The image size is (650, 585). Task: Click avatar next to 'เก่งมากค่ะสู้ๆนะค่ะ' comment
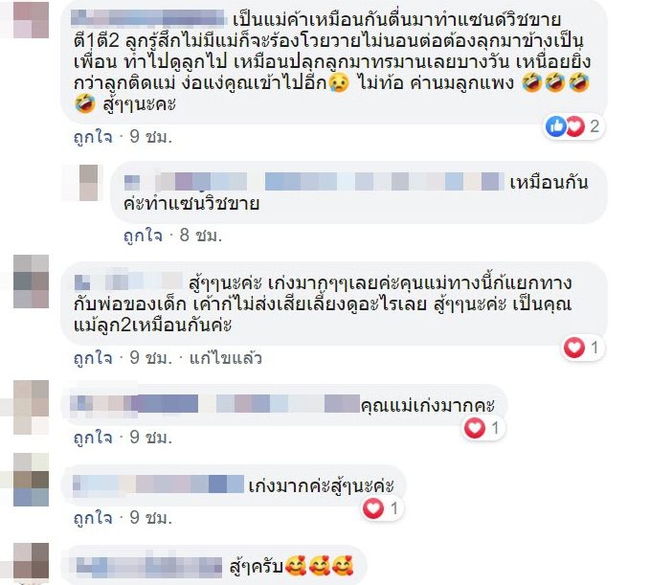tap(31, 480)
